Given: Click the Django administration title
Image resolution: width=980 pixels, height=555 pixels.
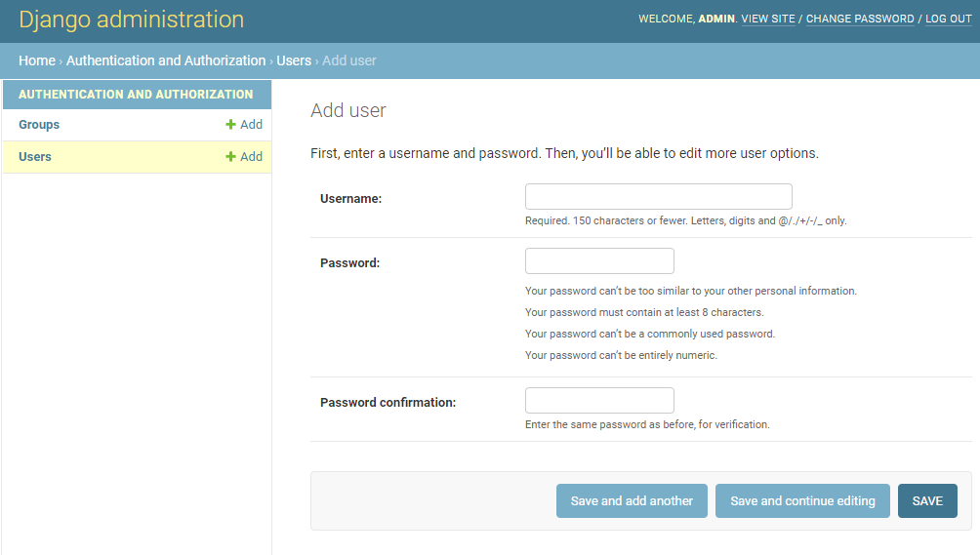Looking at the screenshot, I should [131, 20].
